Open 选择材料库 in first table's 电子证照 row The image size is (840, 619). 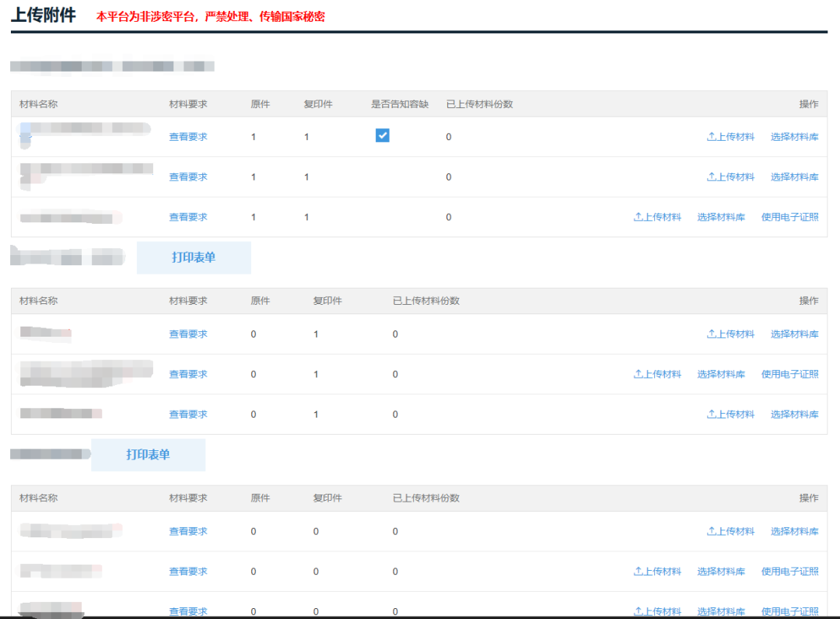pyautogui.click(x=721, y=217)
